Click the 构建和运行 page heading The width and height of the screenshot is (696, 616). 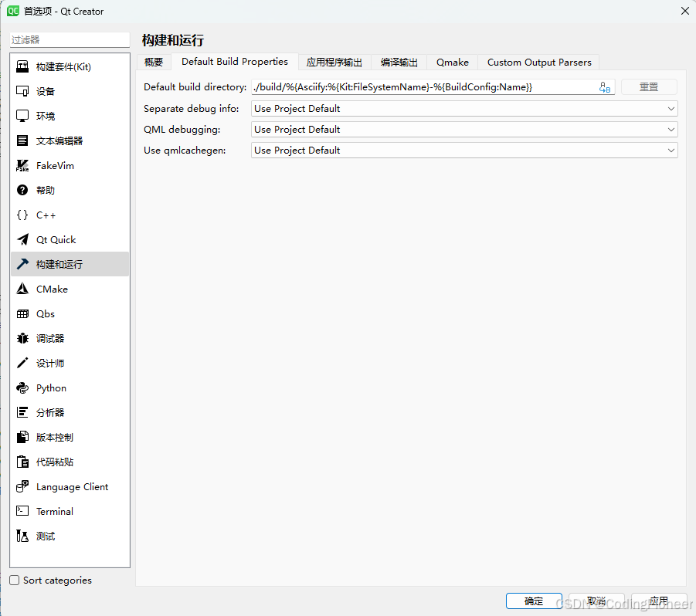pyautogui.click(x=173, y=40)
